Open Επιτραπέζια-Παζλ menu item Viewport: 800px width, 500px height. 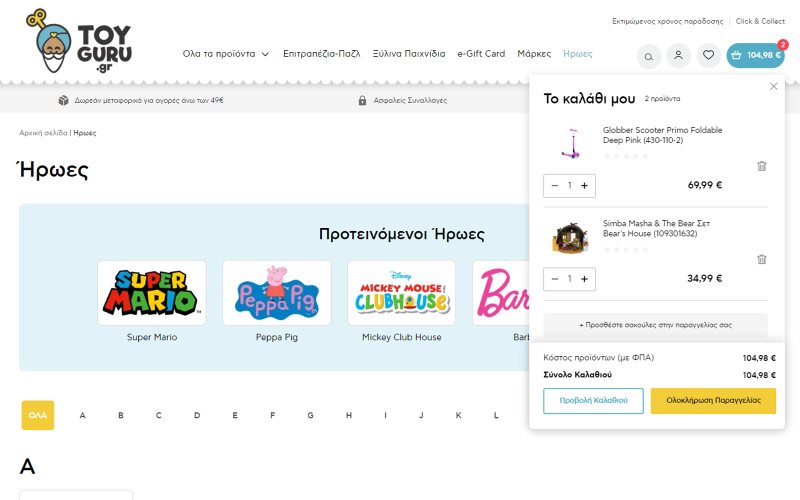coord(321,54)
